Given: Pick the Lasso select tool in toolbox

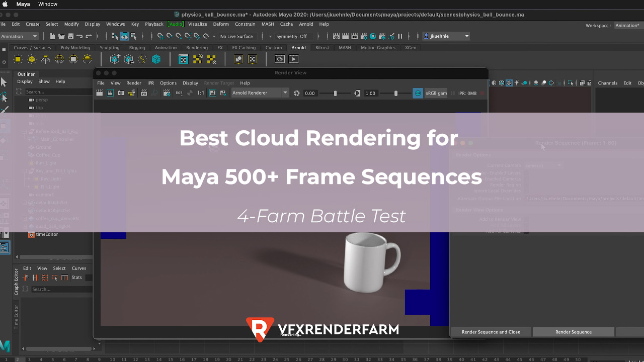Looking at the screenshot, I should [4, 96].
